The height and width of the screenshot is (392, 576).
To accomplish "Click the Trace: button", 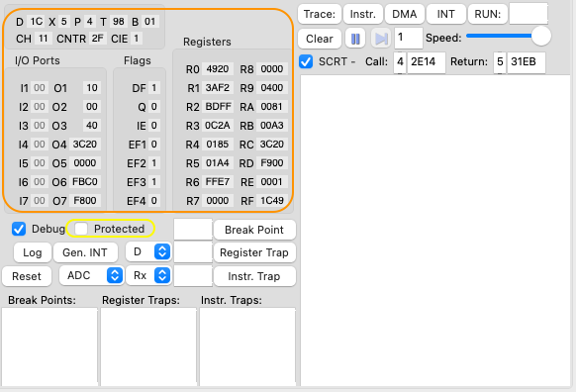I will click(x=320, y=14).
